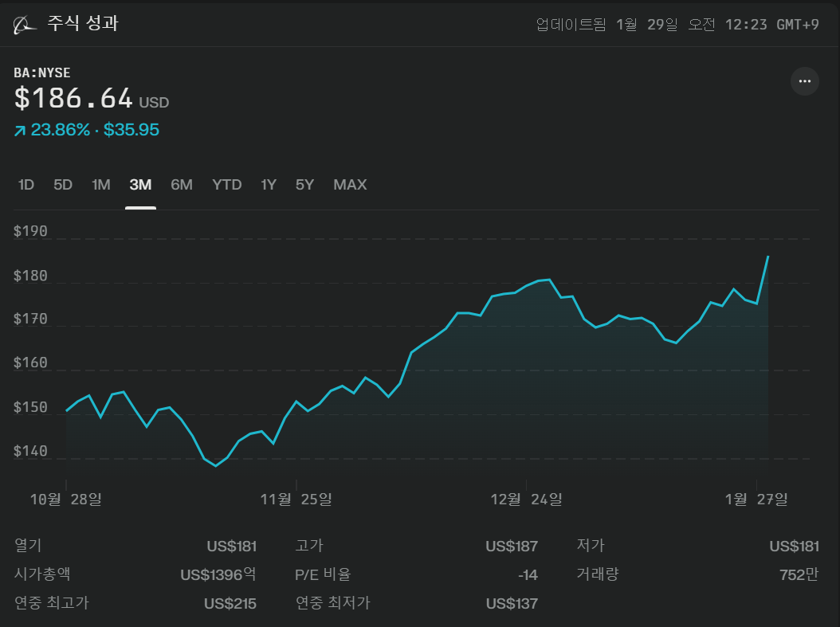Click the 11월 25일 x-axis date
840x627 pixels.
tap(296, 500)
